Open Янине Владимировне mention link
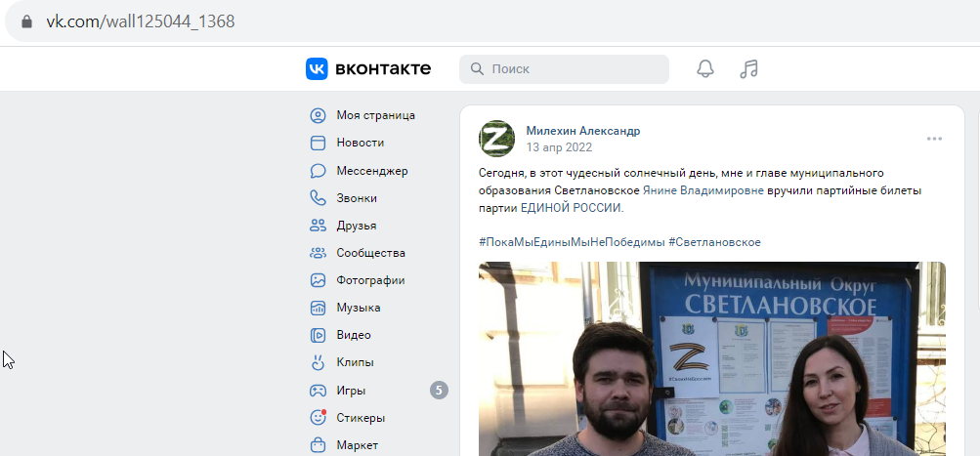The width and height of the screenshot is (980, 456). (703, 190)
